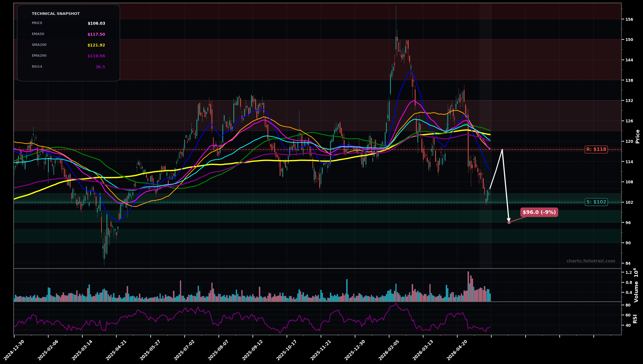Click the 2026-03-13 date axis label

[x=423, y=350]
